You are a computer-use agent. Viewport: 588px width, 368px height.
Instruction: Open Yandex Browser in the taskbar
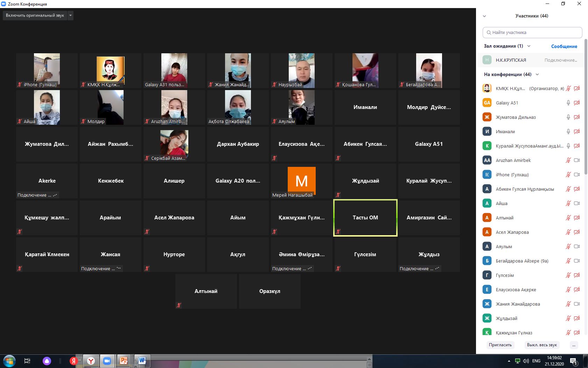pos(91,361)
